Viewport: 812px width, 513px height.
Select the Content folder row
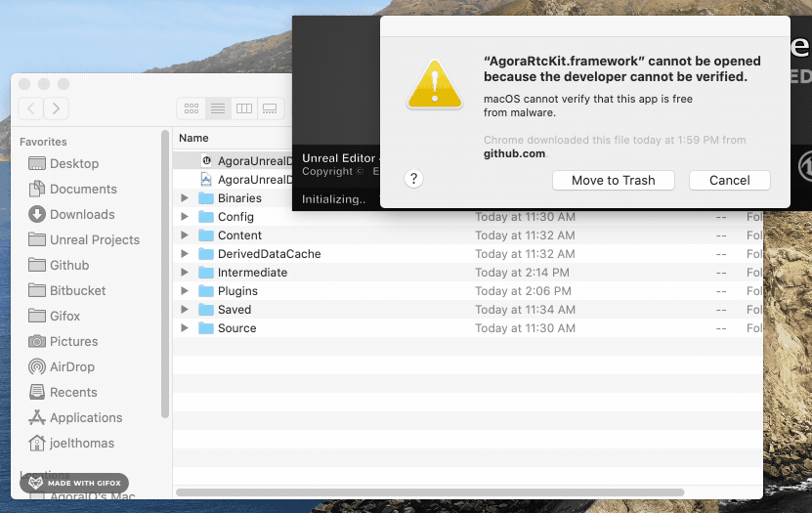point(468,235)
